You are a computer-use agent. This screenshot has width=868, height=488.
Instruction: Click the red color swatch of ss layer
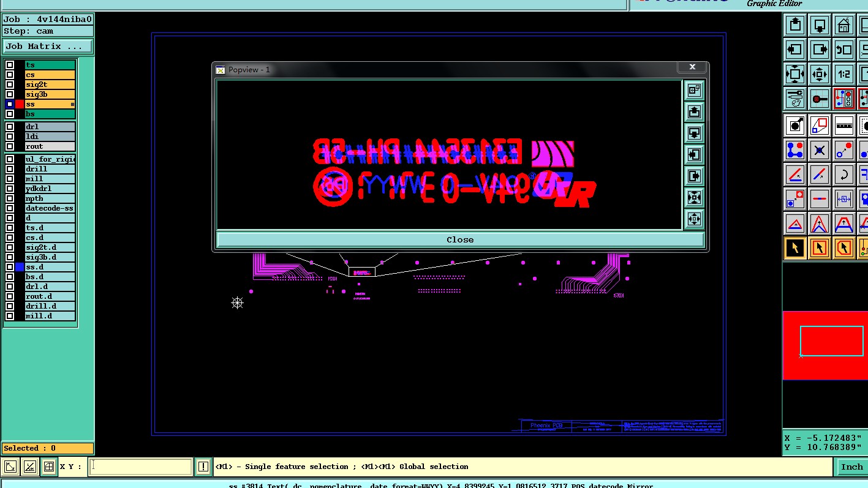coord(20,104)
